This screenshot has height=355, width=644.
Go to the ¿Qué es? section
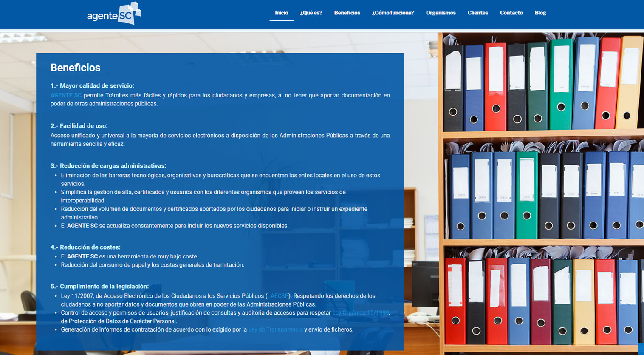[311, 13]
